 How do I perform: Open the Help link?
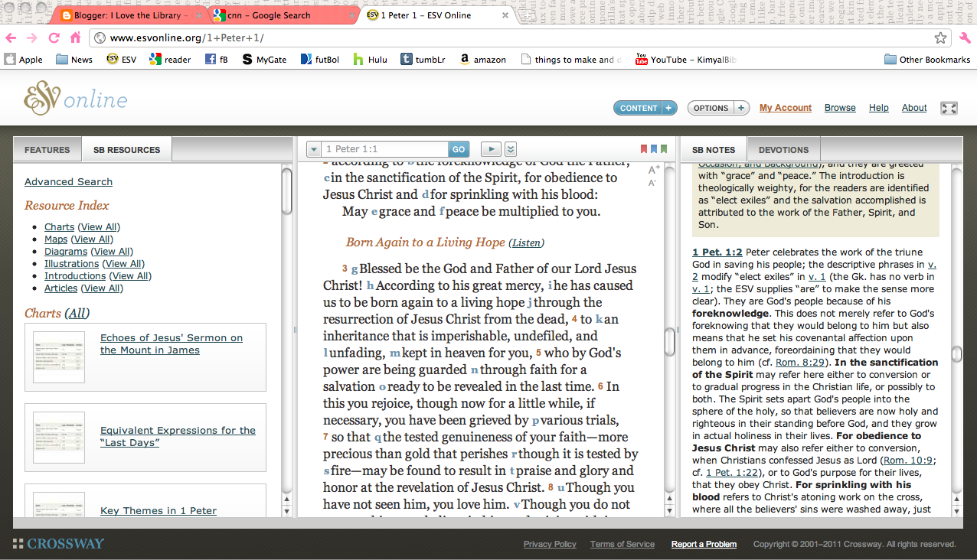click(x=879, y=108)
